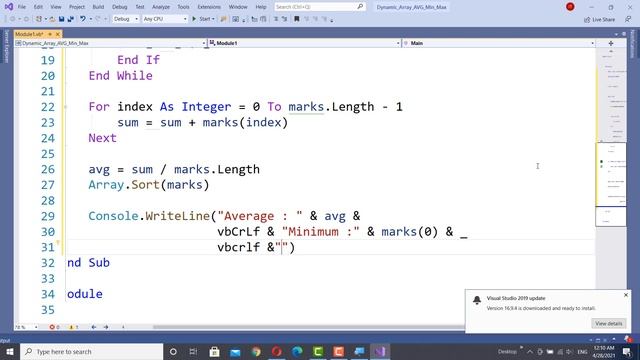The width and height of the screenshot is (640, 360).
Task: Click the Cortana circle taskbar icon
Action: click(173, 351)
